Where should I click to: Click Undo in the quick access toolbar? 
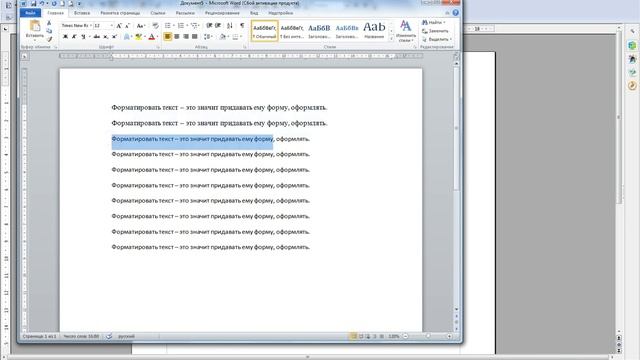pyautogui.click(x=42, y=4)
